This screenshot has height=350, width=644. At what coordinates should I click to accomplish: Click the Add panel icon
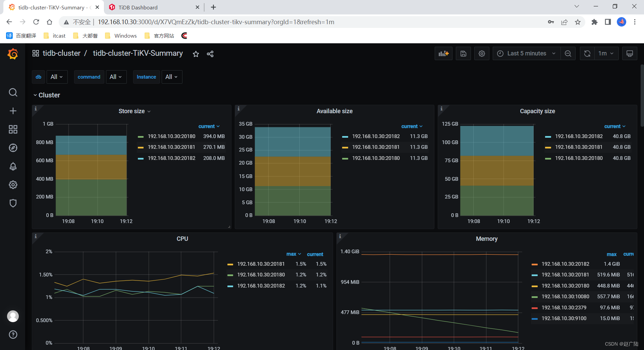(443, 53)
